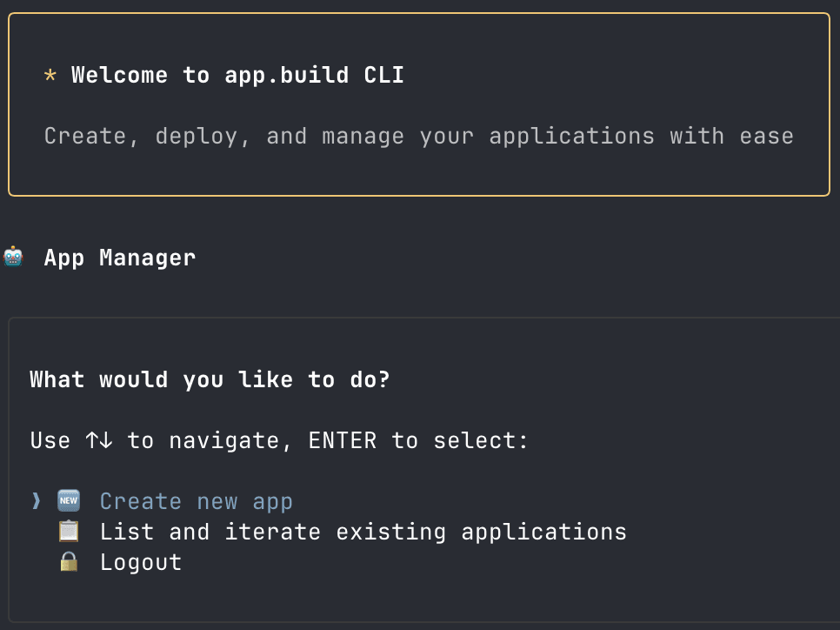Click the up arrow in the navigation hint
The height and width of the screenshot is (630, 840).
point(91,440)
